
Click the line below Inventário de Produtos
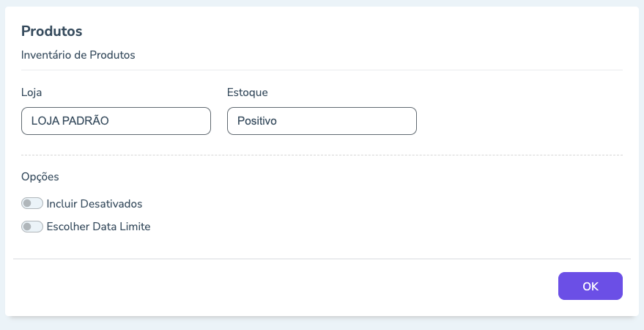coord(322,70)
